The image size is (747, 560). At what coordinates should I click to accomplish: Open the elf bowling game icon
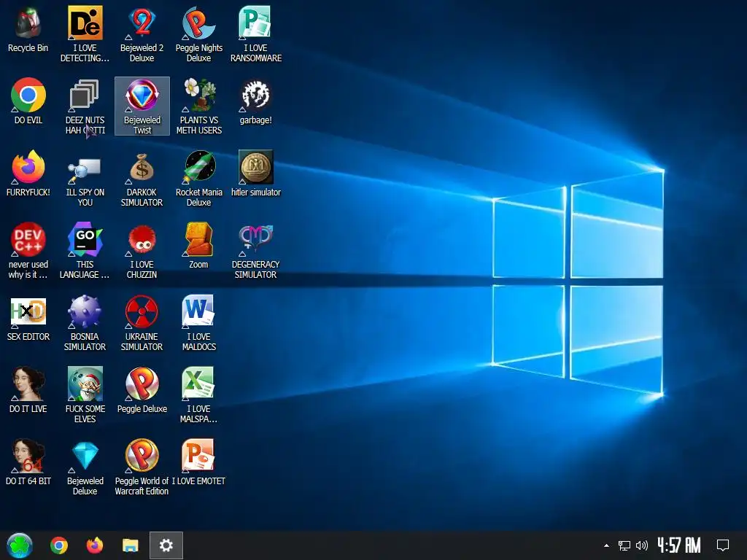coord(85,395)
